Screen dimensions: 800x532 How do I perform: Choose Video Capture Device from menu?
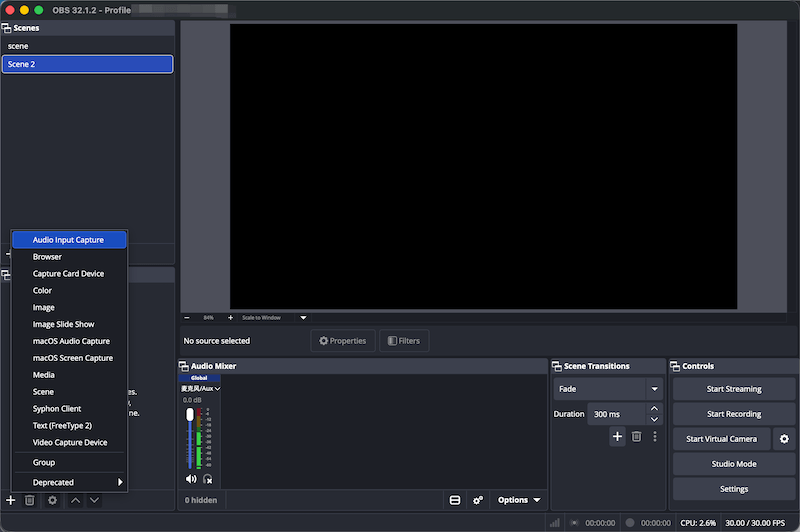(x=69, y=442)
